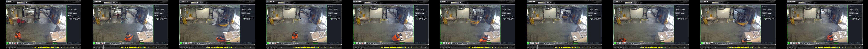Open the list icon beside Synchronní, first frame
The height and width of the screenshot is (49, 868).
(45, 43)
